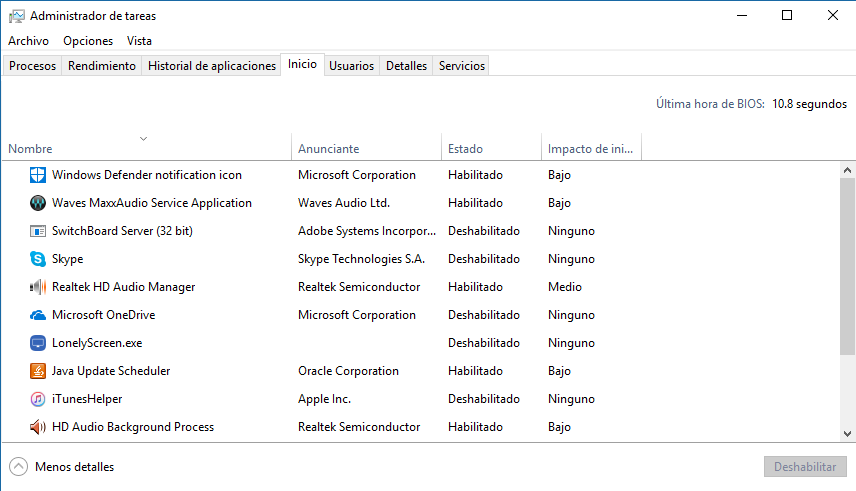856x491 pixels.
Task: Click the Menos detalles label
Action: [x=75, y=467]
